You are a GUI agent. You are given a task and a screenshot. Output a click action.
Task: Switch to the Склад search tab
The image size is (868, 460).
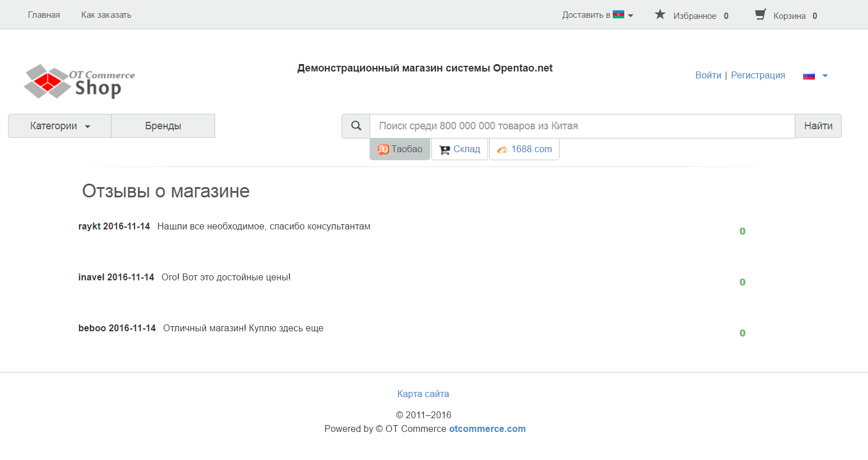(x=459, y=149)
